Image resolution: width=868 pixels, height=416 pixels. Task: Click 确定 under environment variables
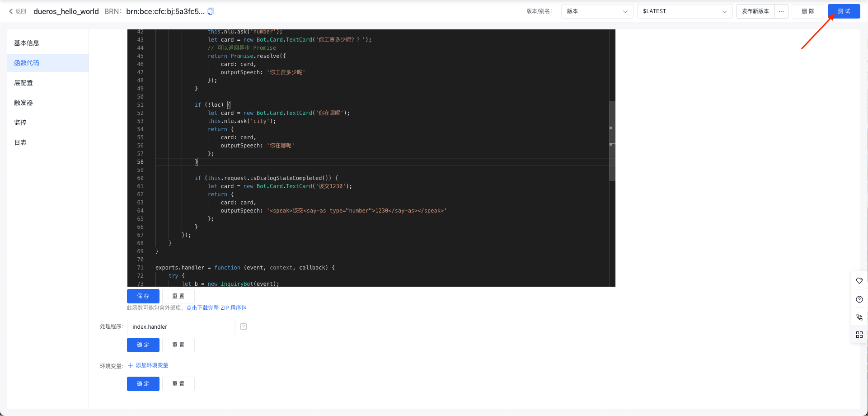pos(143,384)
